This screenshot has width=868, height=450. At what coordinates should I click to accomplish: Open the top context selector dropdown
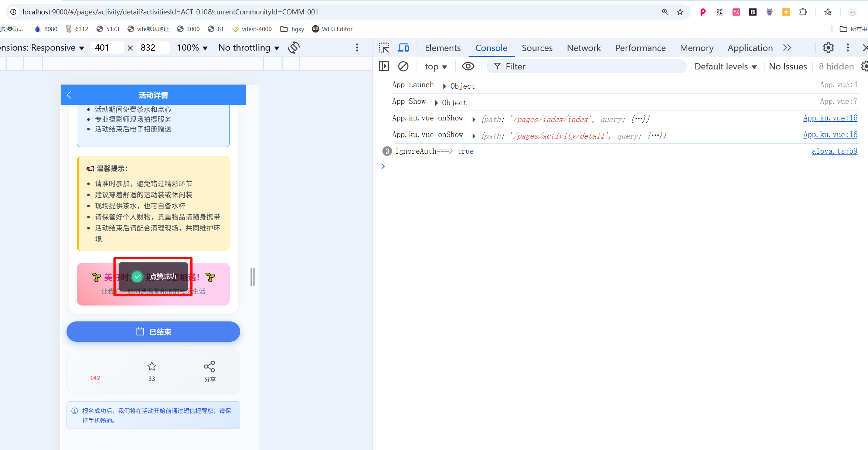436,67
